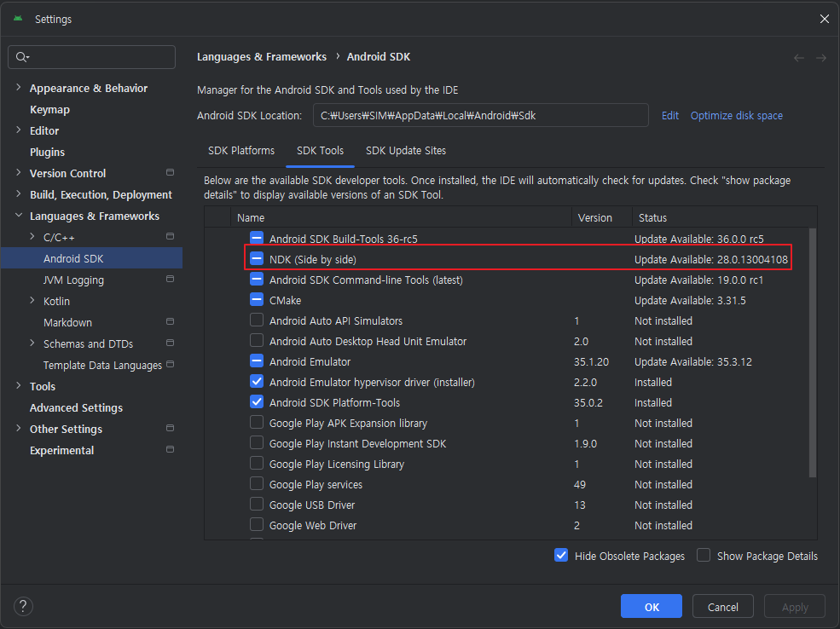Click project-level icon beside Template Data Languages

click(171, 364)
